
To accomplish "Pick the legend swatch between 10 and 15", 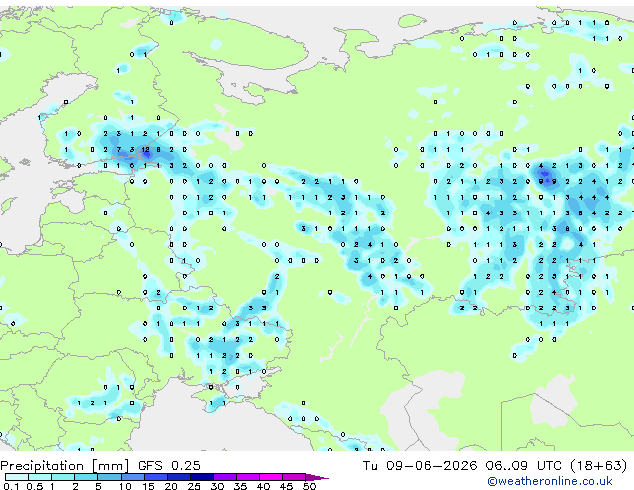I will pos(133,477).
